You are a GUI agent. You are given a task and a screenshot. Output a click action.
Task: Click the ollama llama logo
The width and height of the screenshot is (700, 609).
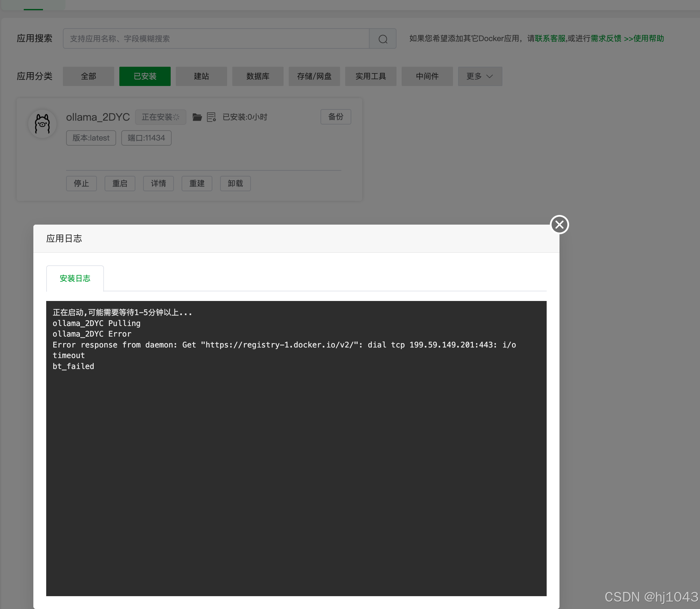click(42, 124)
